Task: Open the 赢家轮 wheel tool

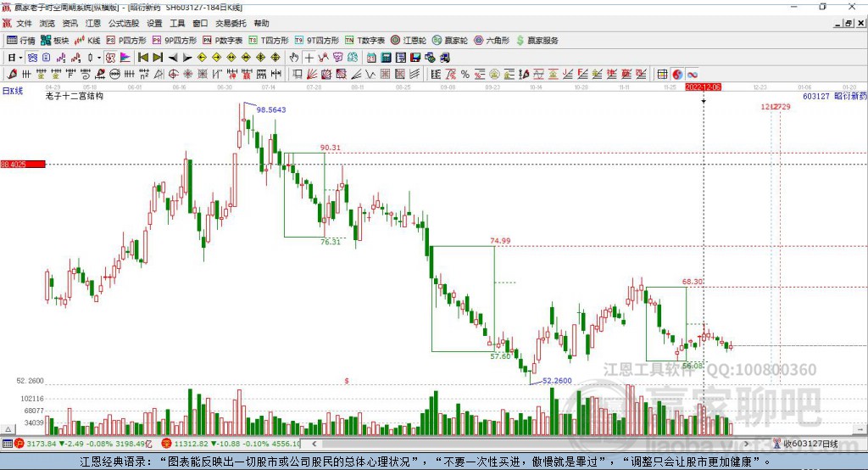Action: click(x=450, y=41)
